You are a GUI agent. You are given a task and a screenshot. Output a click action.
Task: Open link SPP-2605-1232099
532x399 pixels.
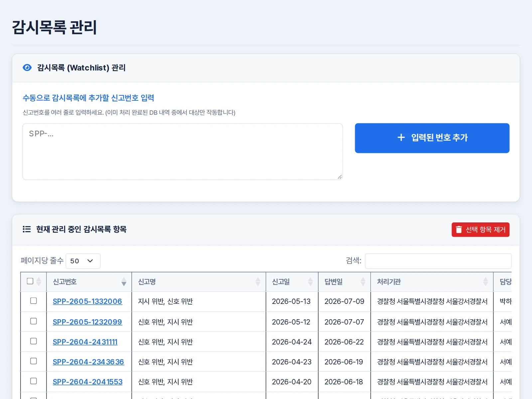(x=87, y=322)
